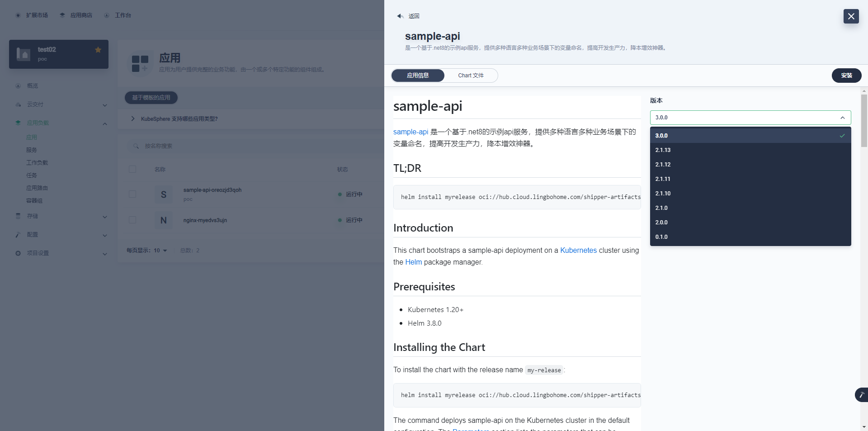Image resolution: width=868 pixels, height=431 pixels.
Task: Click the star icon on test02 workspace
Action: pos(98,50)
